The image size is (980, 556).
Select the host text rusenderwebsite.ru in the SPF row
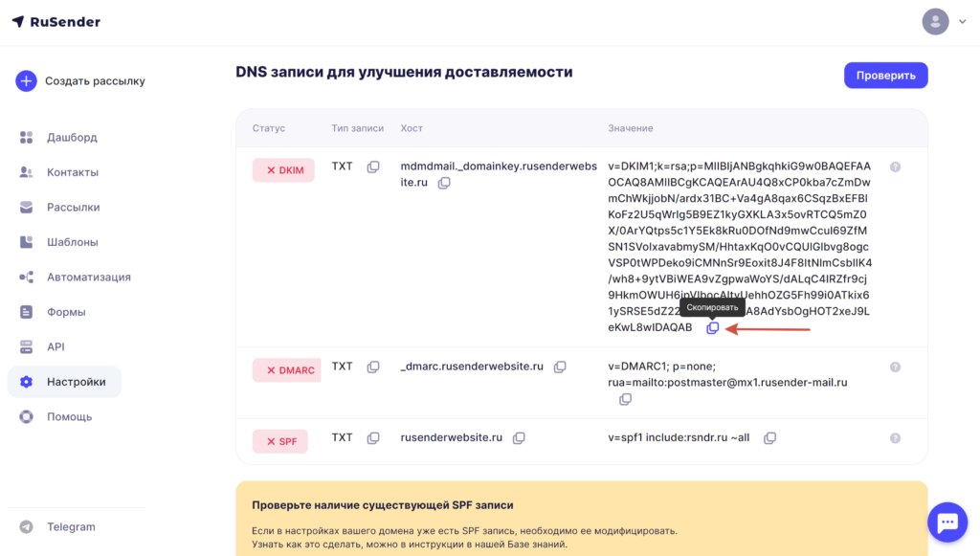[x=452, y=437]
